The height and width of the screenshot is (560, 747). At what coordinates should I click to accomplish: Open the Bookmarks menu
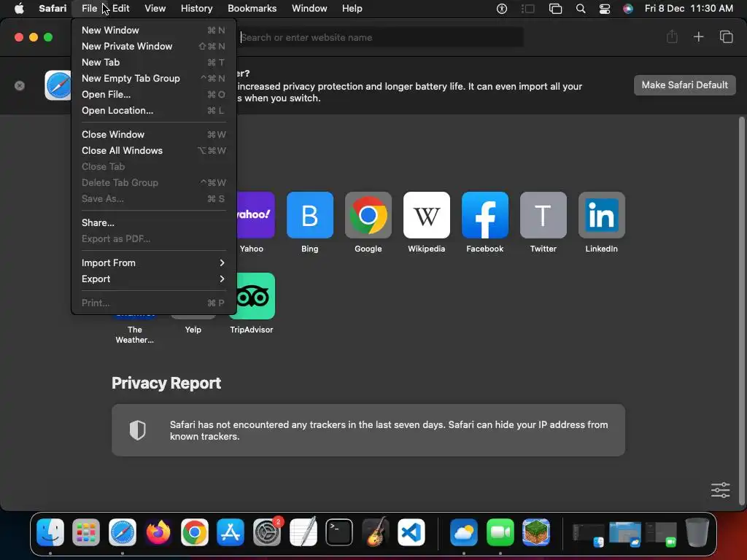pyautogui.click(x=252, y=8)
